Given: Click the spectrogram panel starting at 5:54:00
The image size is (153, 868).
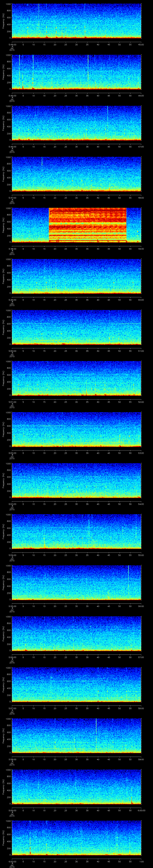Looking at the screenshot, I should pyautogui.click(x=76, y=531).
